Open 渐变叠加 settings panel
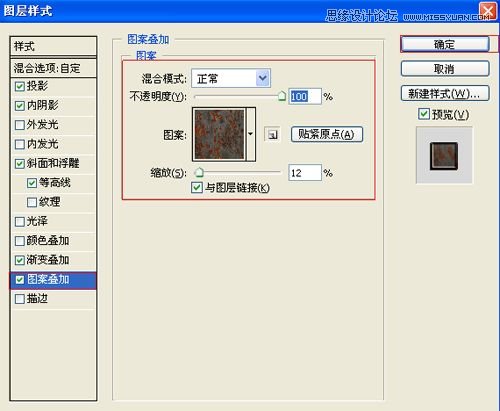 [x=48, y=260]
